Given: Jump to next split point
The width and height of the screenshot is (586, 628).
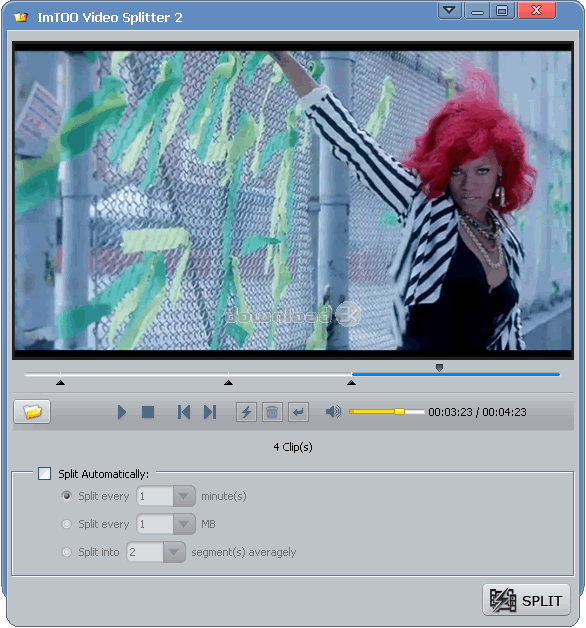Looking at the screenshot, I should coord(210,412).
